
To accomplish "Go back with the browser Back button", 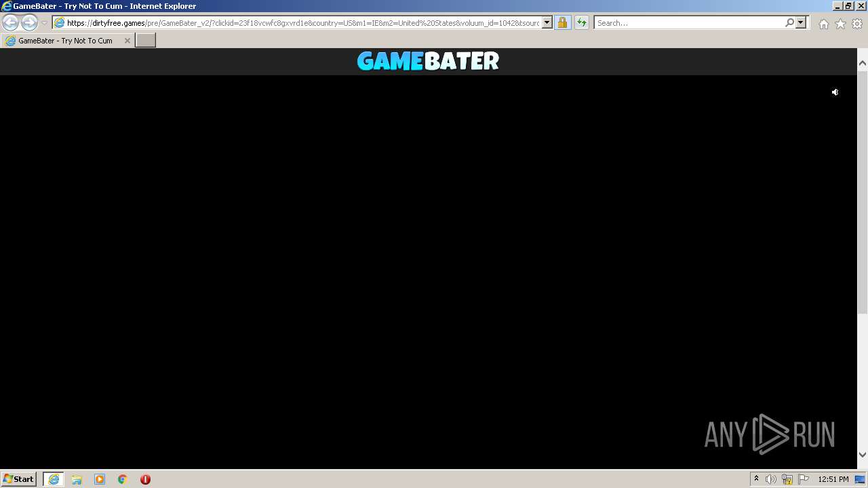I will 11,22.
